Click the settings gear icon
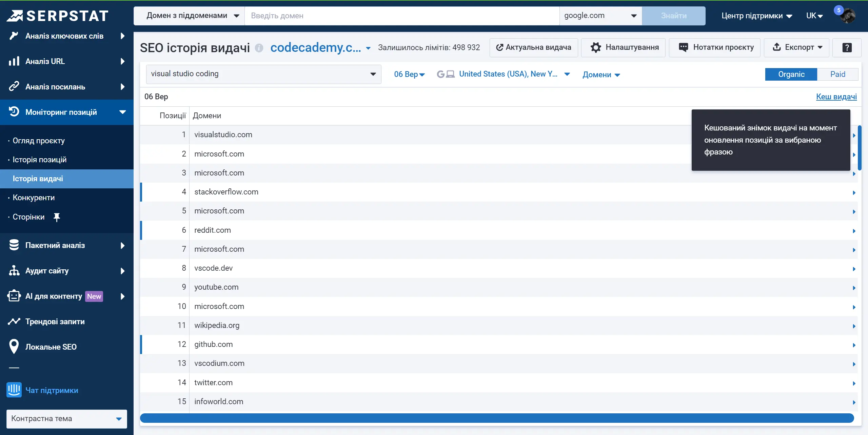This screenshot has width=868, height=435. point(595,47)
